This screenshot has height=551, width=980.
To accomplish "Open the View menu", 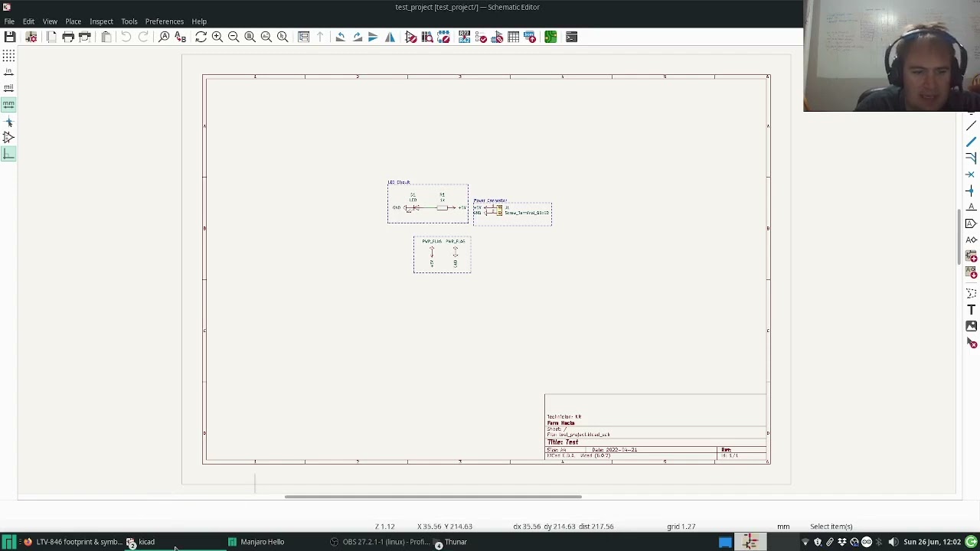I will pos(50,21).
